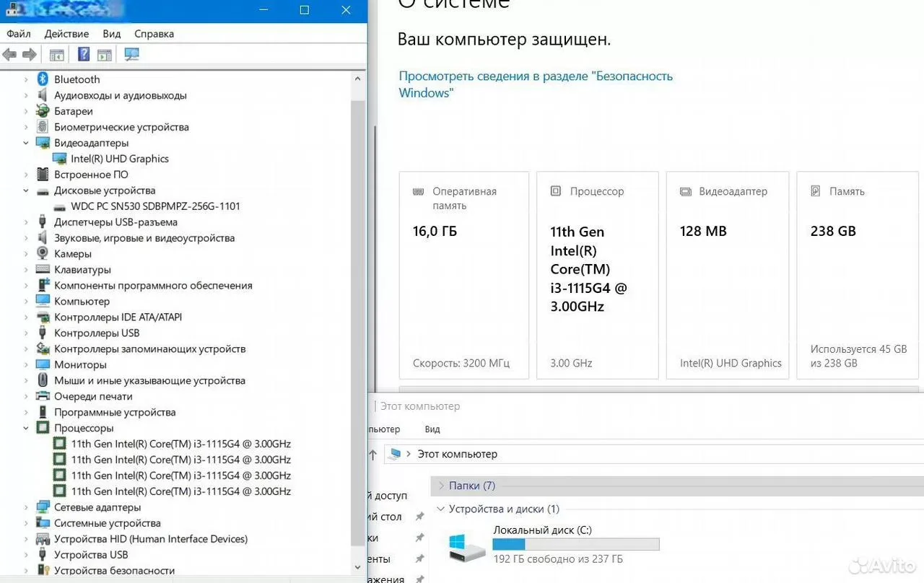
Task: Open the Безопасность Windows details link
Action: [x=536, y=84]
